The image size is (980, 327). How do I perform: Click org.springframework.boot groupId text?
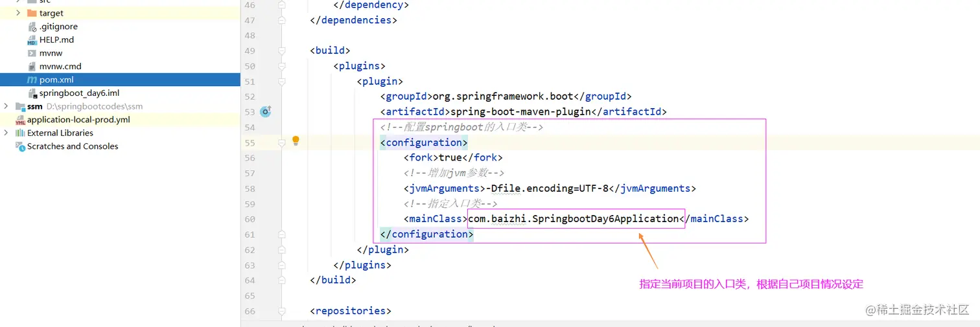(504, 96)
